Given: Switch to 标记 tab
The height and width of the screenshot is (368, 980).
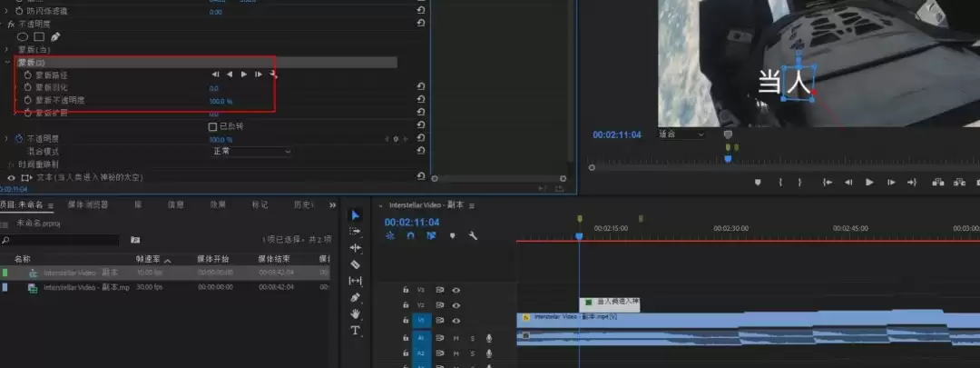Looking at the screenshot, I should click(260, 204).
